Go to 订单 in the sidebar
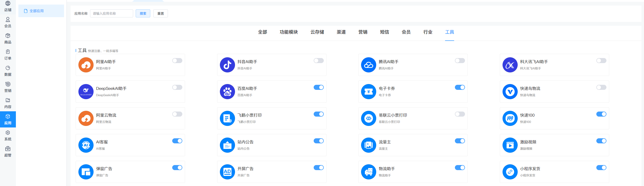The image size is (644, 186). (8, 55)
